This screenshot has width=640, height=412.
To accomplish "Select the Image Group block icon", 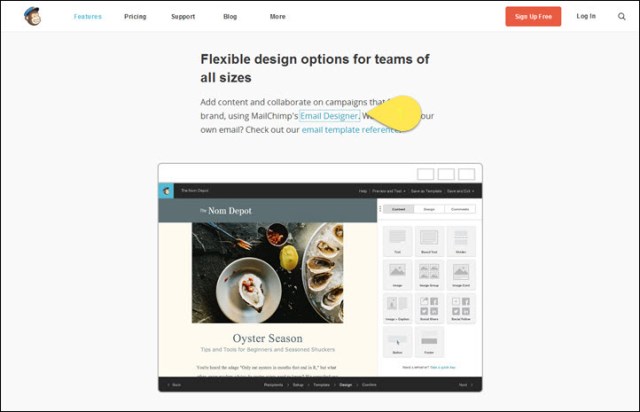I will pyautogui.click(x=429, y=274).
